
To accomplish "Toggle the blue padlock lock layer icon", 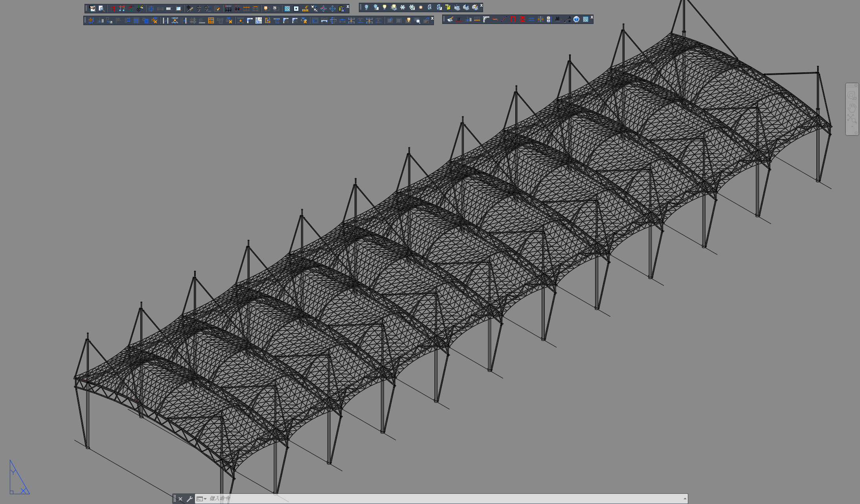I will 430,7.
